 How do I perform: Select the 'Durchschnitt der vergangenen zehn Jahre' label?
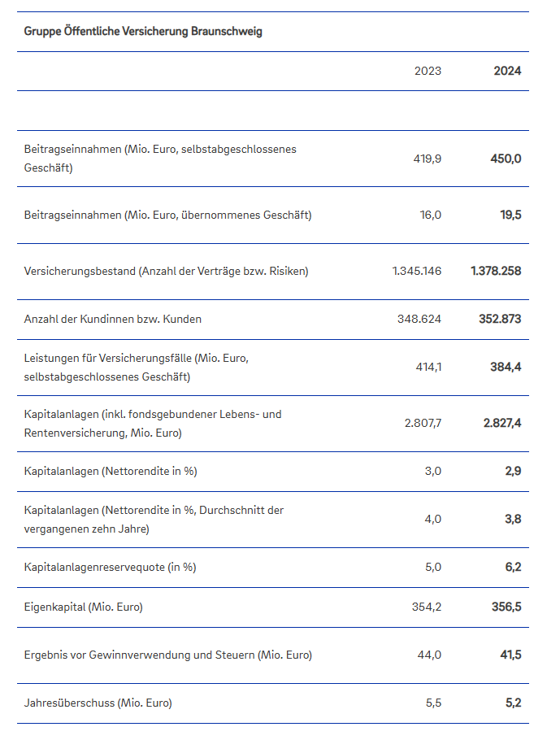pyautogui.click(x=154, y=520)
